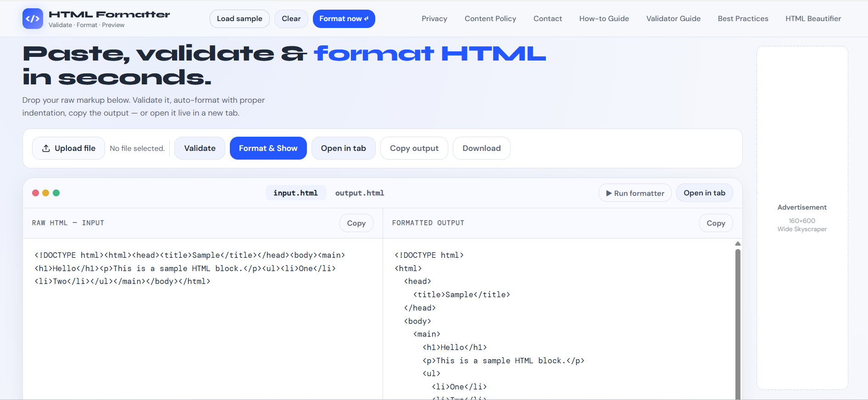Image resolution: width=868 pixels, height=400 pixels.
Task: Click the 'RAW HTML — INPUT' label
Action: point(68,223)
